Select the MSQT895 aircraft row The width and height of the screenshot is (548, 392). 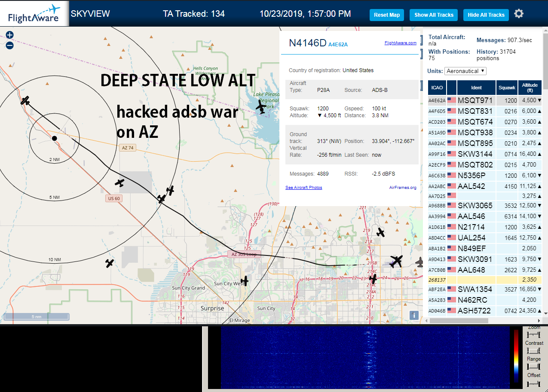coord(485,143)
